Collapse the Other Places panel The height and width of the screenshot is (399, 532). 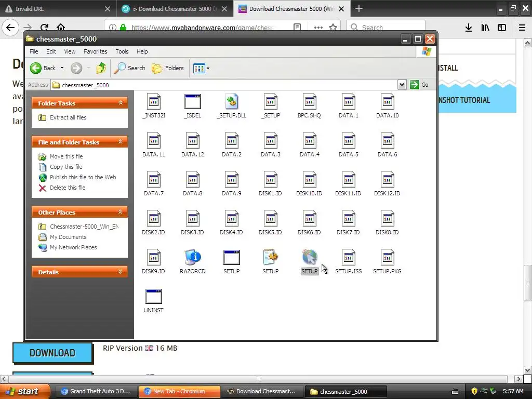121,212
